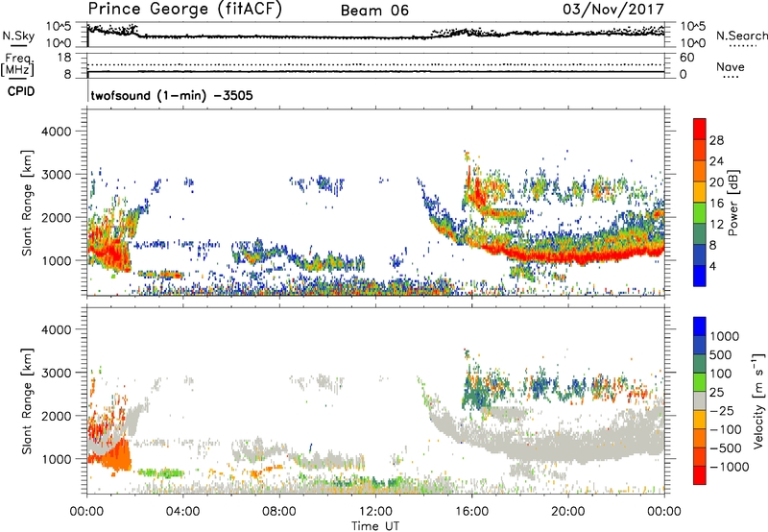
Task: Click 'twofsound (1-min) -3505' text
Action: 172,95
